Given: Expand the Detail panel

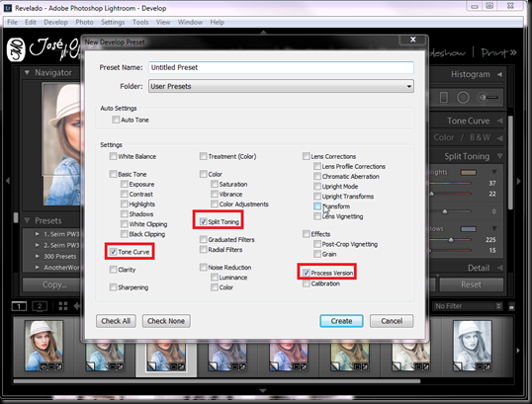Looking at the screenshot, I should coord(499,268).
